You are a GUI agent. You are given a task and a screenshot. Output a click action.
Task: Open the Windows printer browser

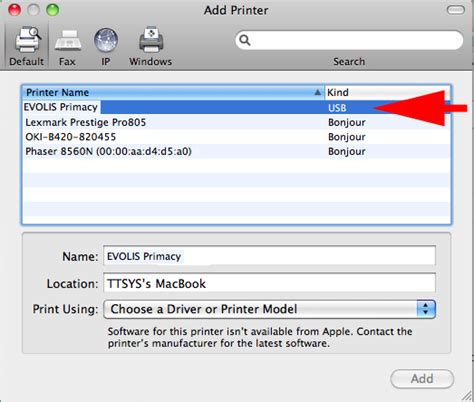tap(151, 46)
